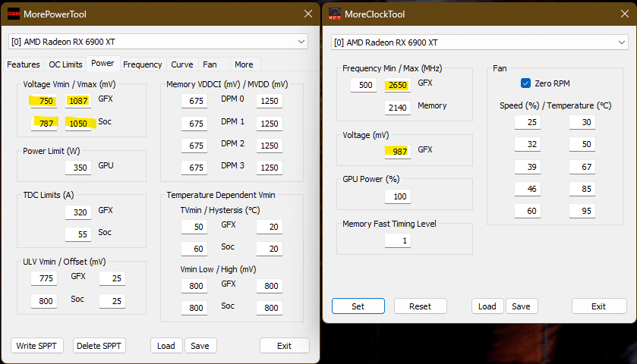Screen dimensions: 637x364
Task: Switch to the Features tab
Action: [x=23, y=64]
